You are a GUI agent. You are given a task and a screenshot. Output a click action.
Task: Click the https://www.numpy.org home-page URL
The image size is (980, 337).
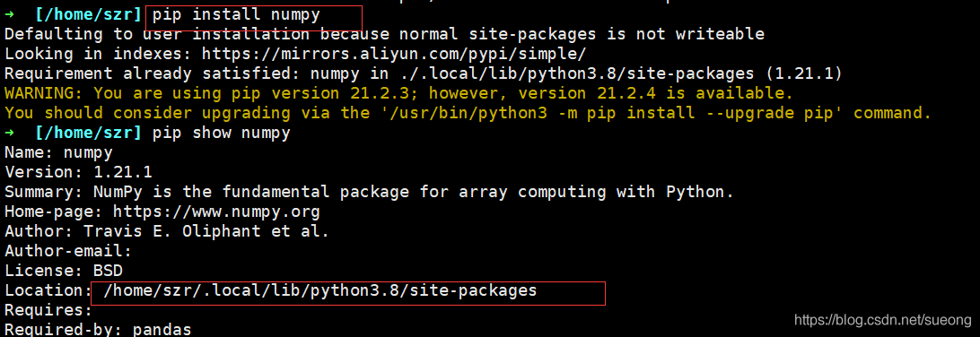(x=207, y=212)
